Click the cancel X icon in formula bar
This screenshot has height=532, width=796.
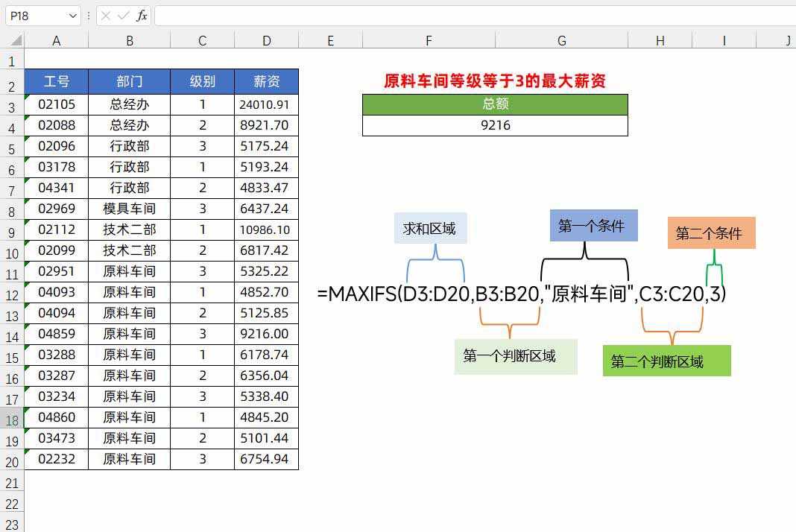[x=107, y=16]
